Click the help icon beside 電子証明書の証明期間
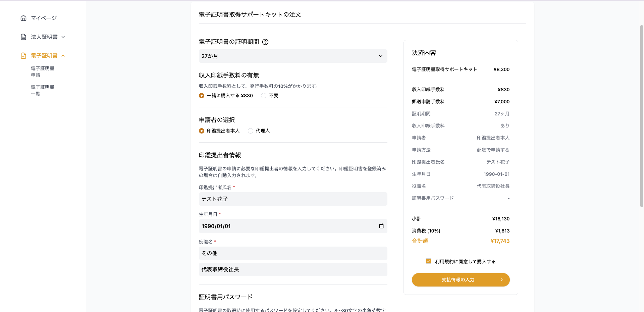644x312 pixels. coord(265,42)
